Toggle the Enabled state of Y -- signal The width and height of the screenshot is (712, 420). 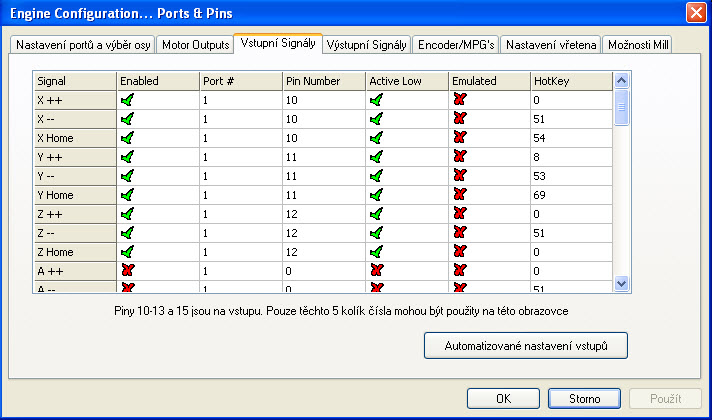[127, 176]
